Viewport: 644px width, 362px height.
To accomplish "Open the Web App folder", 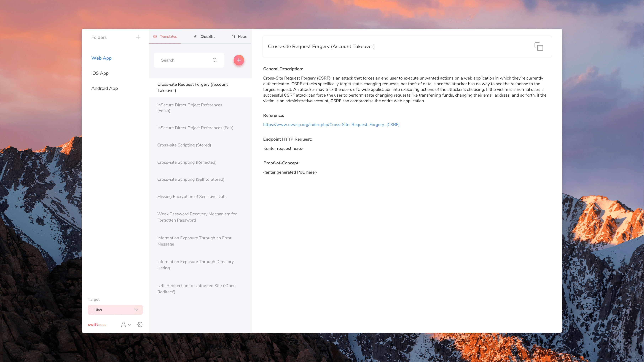I will [x=101, y=58].
